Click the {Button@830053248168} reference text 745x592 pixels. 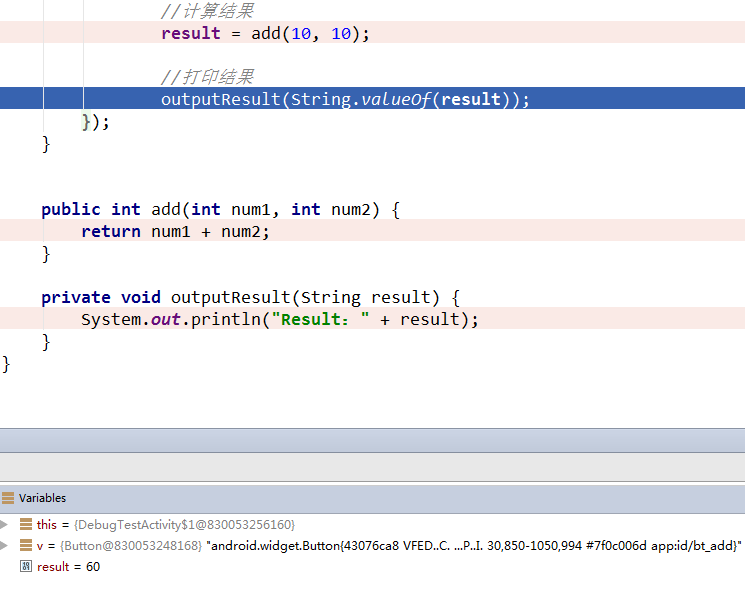click(x=131, y=545)
